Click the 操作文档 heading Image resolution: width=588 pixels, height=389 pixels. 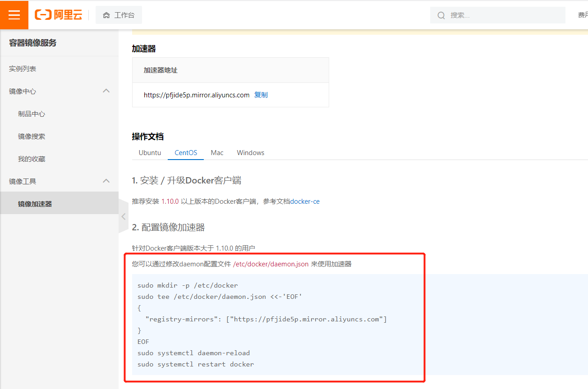pyautogui.click(x=147, y=137)
